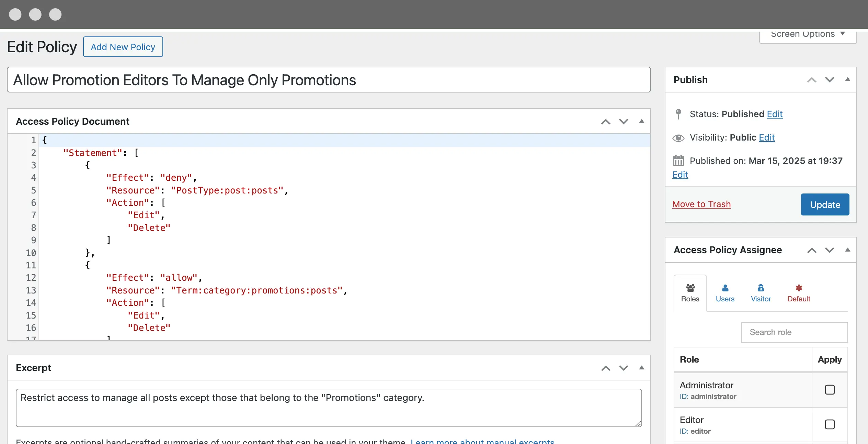Switch to the Visitor assignee tab

(761, 293)
